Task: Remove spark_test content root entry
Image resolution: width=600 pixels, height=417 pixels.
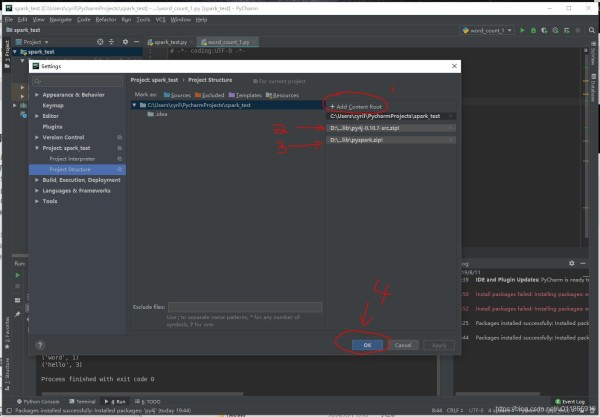Action: (451, 116)
